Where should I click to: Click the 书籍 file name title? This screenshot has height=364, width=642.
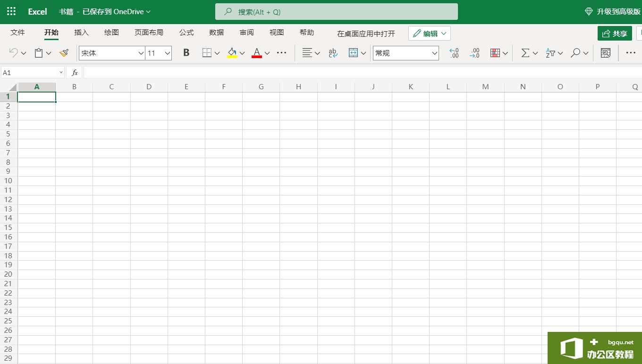(x=66, y=12)
